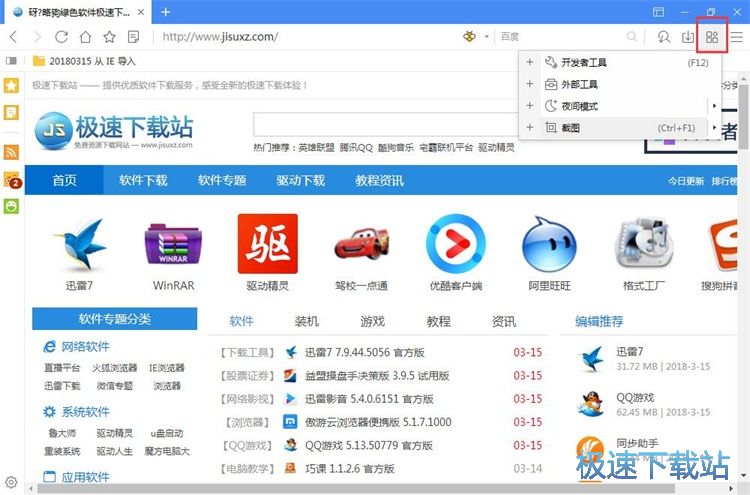Open 迅雷7 7.9.44.5056 官方版 link

tap(365, 352)
